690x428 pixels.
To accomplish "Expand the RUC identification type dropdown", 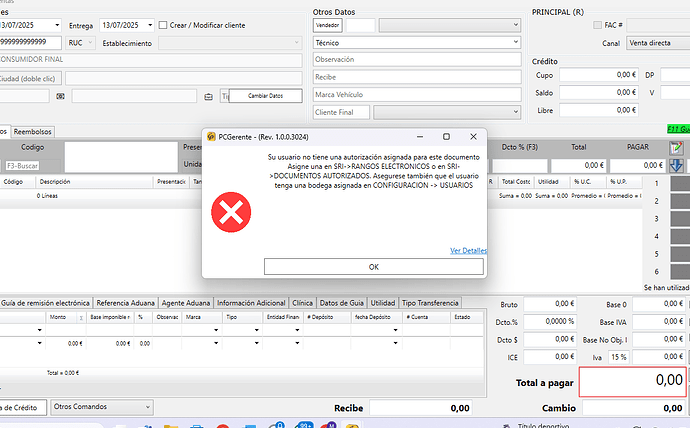I will click(90, 43).
